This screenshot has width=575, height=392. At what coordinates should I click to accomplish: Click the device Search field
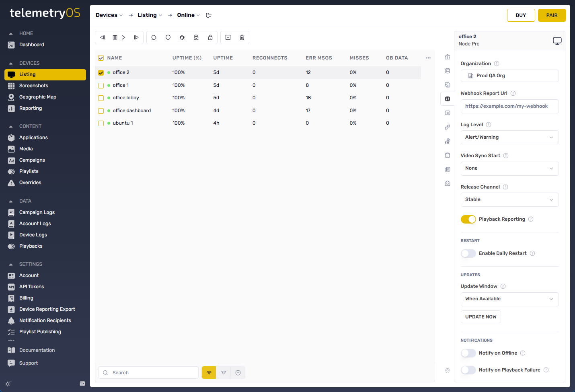(148, 373)
